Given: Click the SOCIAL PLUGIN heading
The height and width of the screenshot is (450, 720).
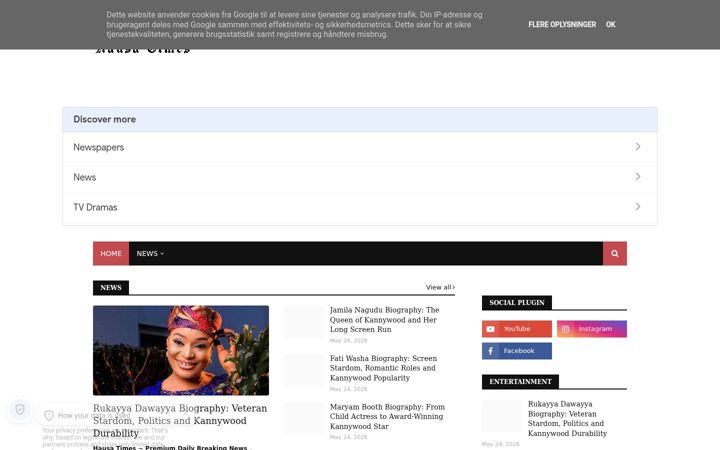Looking at the screenshot, I should (x=517, y=303).
